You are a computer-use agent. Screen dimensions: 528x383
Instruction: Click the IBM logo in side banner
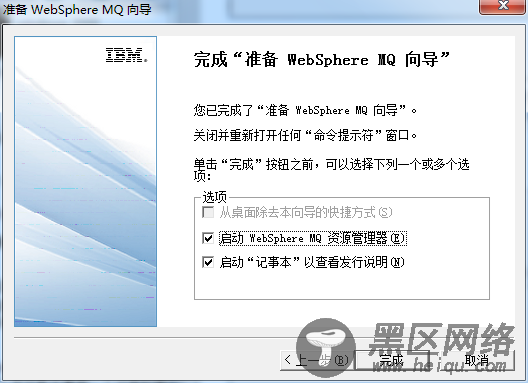(x=127, y=55)
